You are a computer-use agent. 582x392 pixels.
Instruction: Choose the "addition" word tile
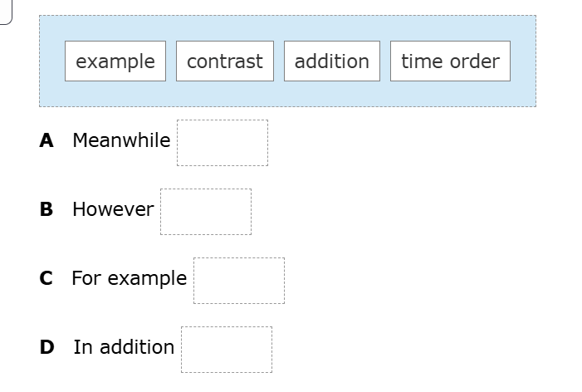click(x=332, y=61)
